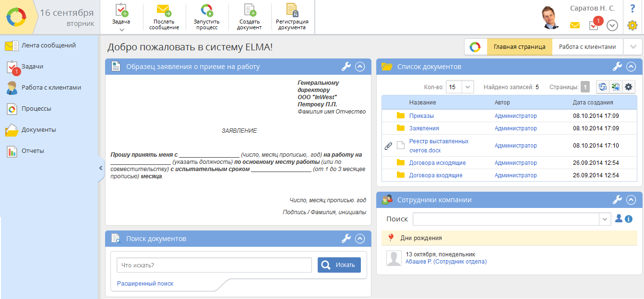This screenshot has height=299, width=644.
Task: Click the Create document toolbar icon
Action: (x=250, y=11)
